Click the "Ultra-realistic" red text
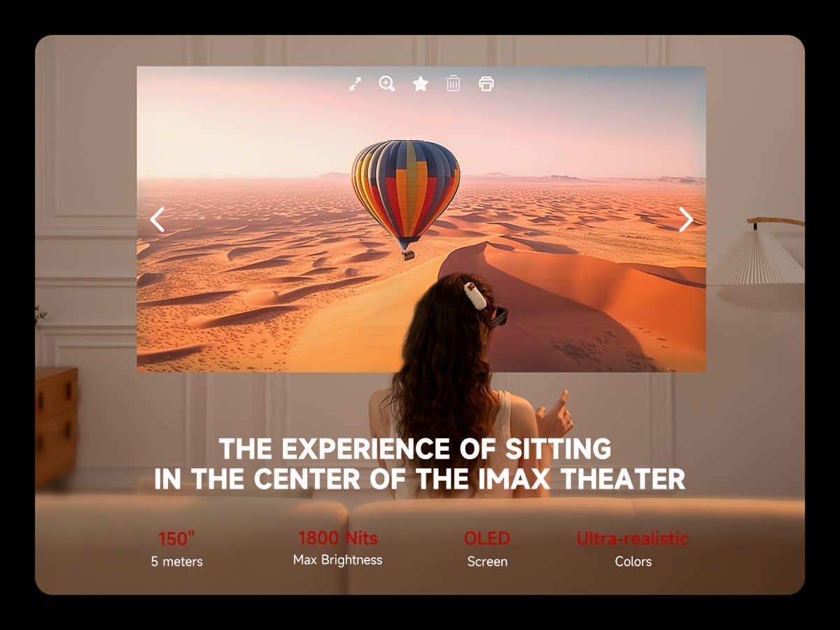The image size is (840, 630). (x=633, y=539)
